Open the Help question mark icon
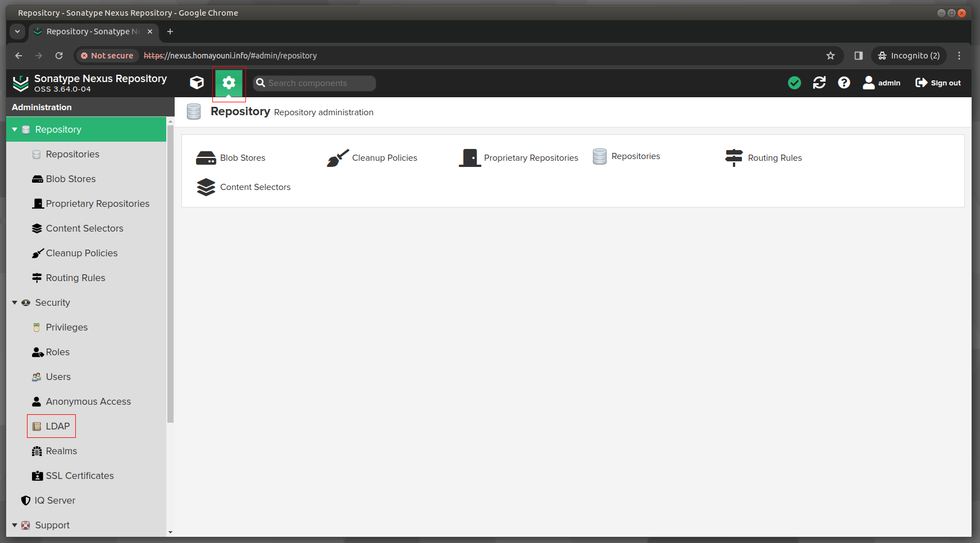The image size is (980, 543). 844,83
